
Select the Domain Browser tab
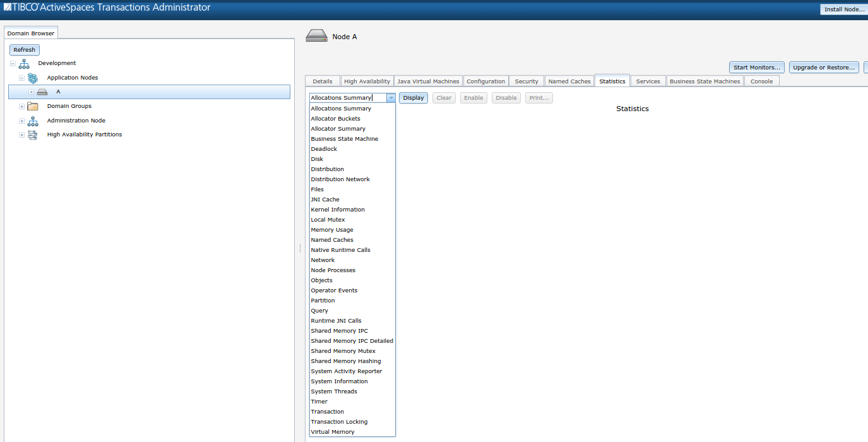pos(30,32)
